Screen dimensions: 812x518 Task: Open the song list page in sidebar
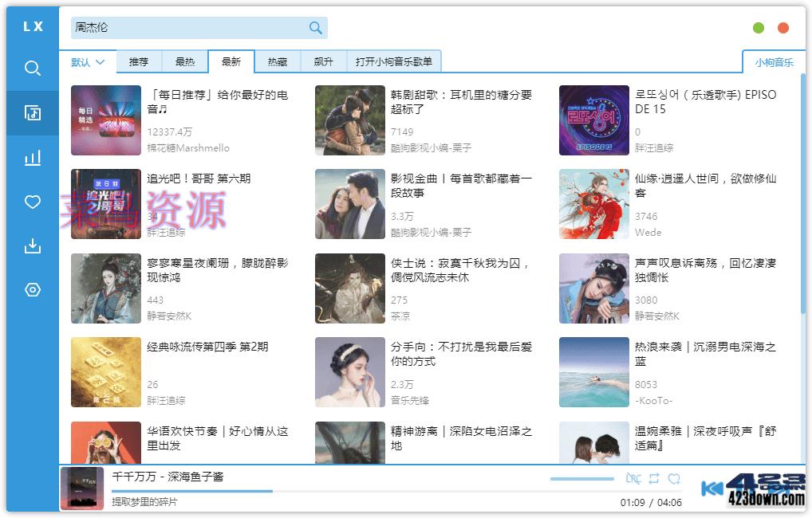tap(32, 112)
